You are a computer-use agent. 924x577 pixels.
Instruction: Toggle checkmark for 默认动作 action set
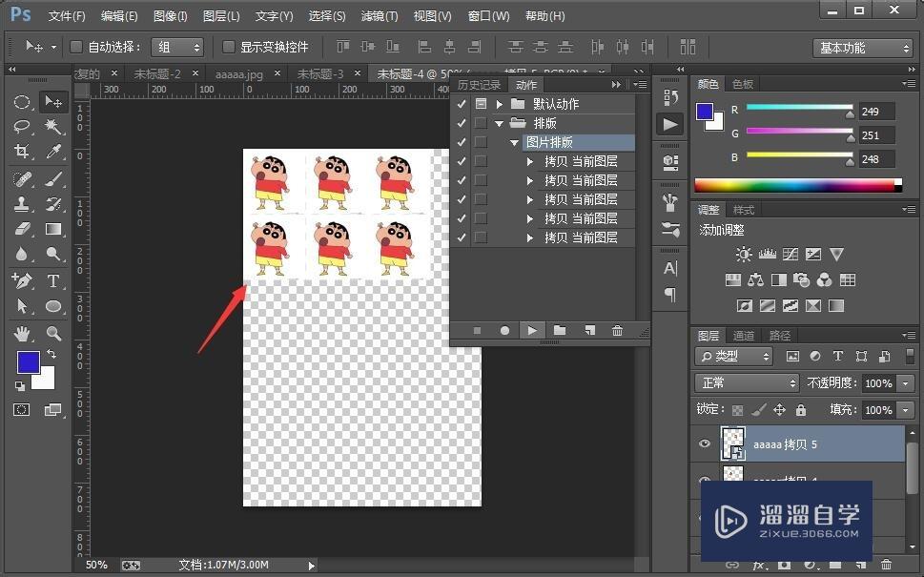(462, 104)
